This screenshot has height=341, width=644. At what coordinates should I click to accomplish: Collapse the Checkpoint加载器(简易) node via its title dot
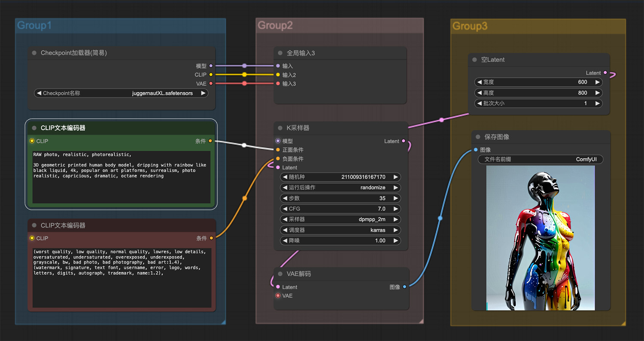[34, 53]
